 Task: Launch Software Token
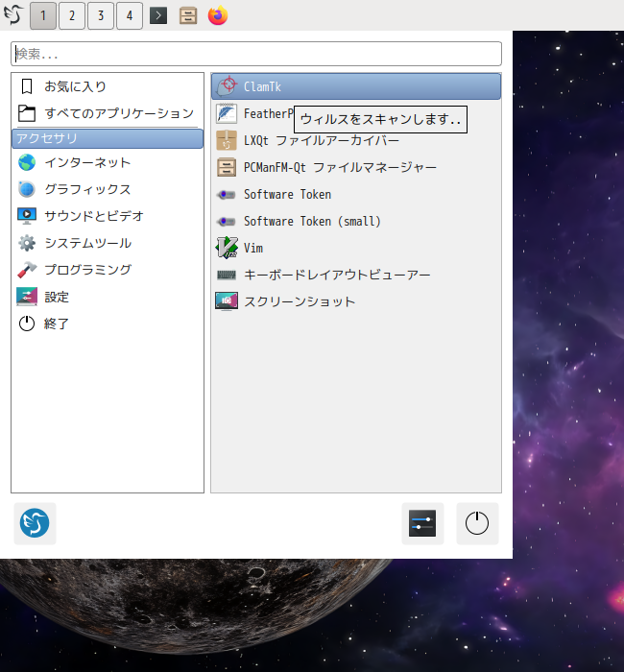click(356, 194)
